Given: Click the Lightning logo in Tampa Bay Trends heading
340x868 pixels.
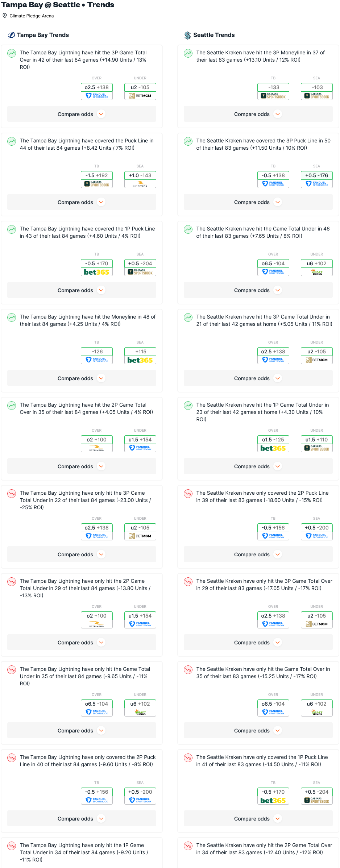Looking at the screenshot, I should [x=12, y=35].
